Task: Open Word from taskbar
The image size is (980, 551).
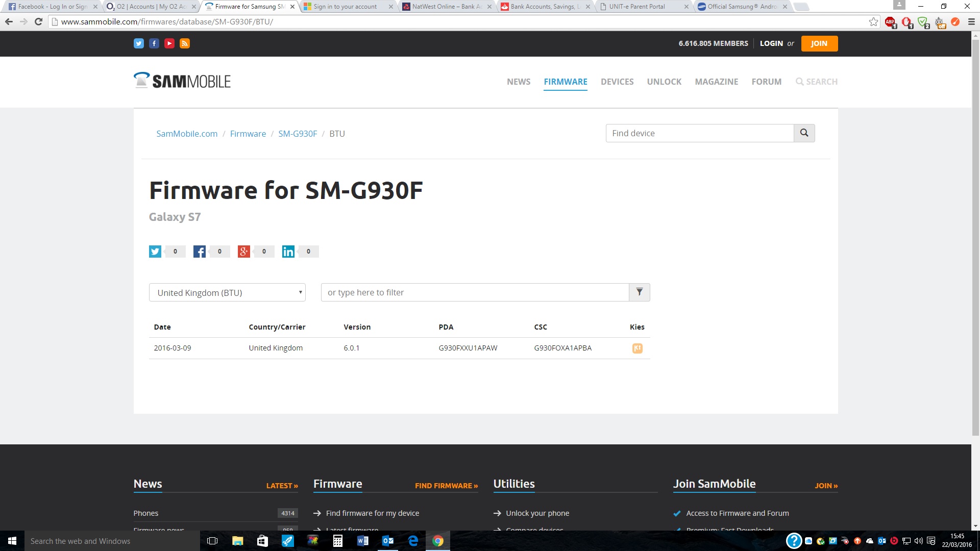Action: click(x=362, y=541)
